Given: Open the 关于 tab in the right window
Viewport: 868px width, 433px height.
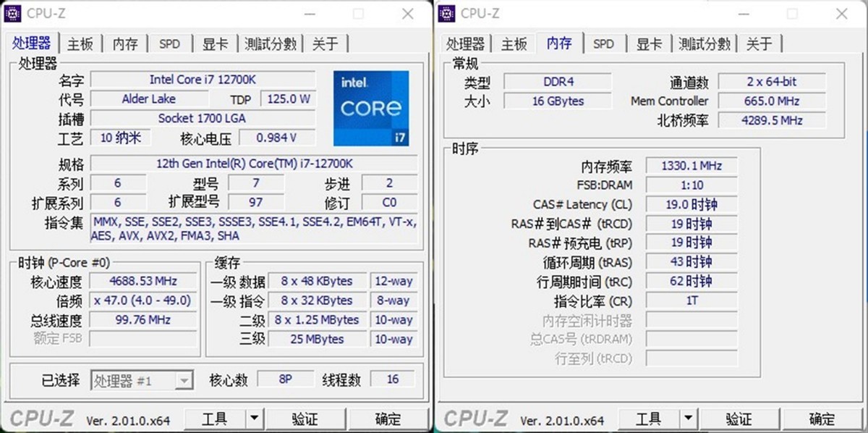Looking at the screenshot, I should tap(759, 44).
